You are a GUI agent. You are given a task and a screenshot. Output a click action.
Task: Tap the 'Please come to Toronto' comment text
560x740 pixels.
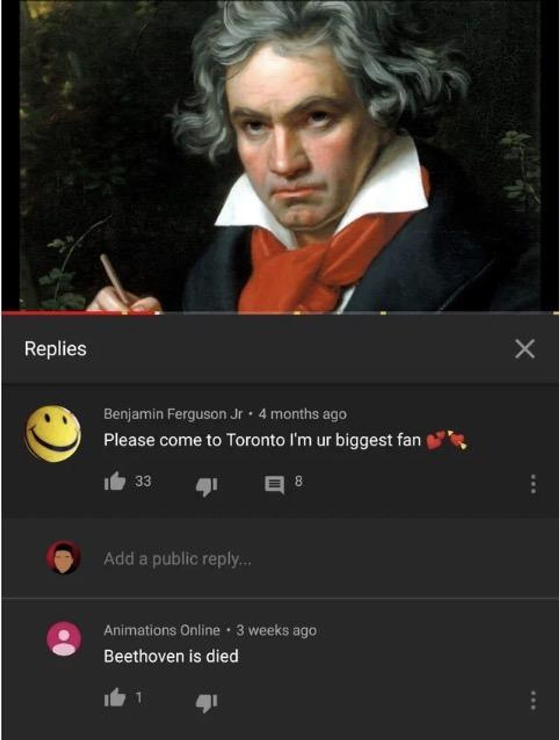(x=262, y=440)
